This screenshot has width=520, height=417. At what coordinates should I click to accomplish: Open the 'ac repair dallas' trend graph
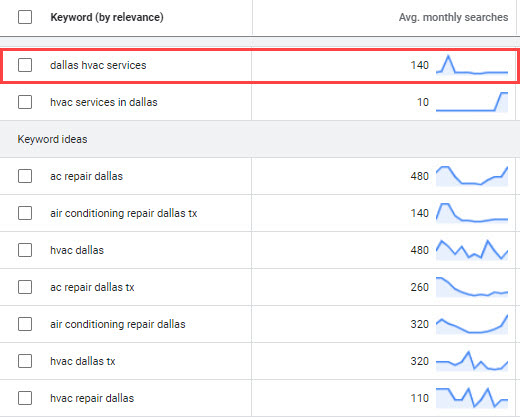472,176
